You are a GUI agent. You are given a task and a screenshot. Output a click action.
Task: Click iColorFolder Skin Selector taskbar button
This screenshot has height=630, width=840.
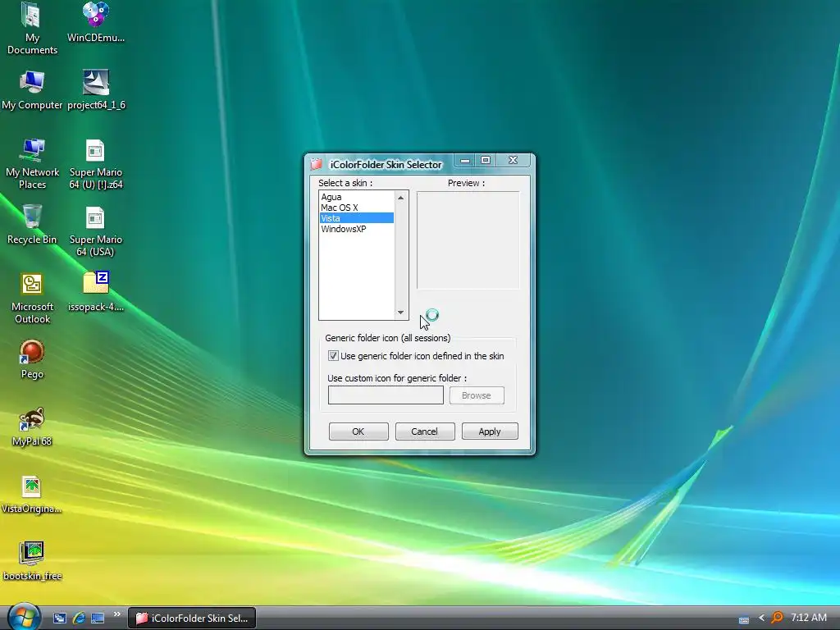192,619
